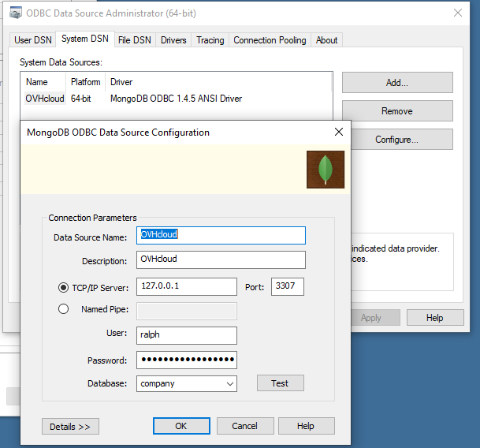480x448 pixels.
Task: Open the Connection Pooling tab
Action: tap(270, 40)
